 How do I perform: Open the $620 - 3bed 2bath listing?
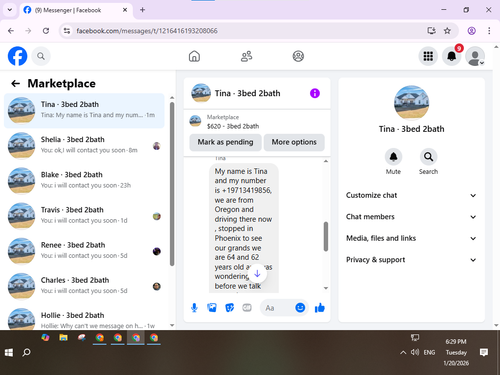click(x=233, y=126)
